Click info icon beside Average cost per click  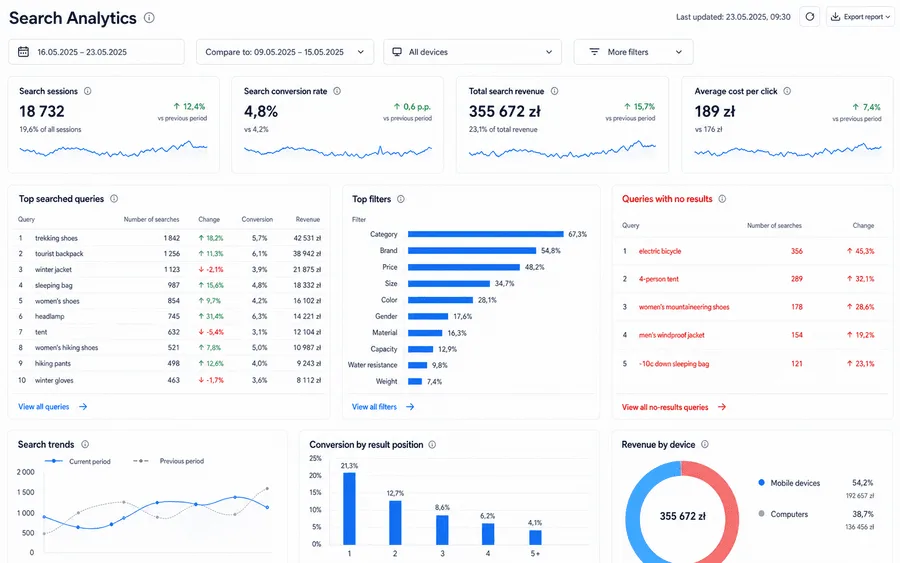pos(787,91)
